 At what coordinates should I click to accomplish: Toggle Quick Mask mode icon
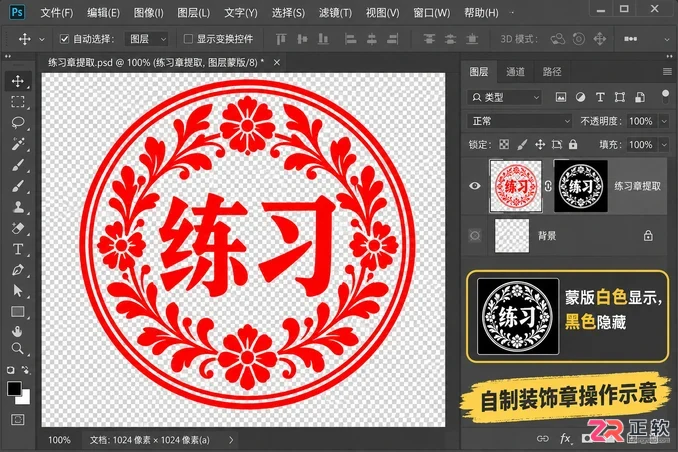coord(18,420)
